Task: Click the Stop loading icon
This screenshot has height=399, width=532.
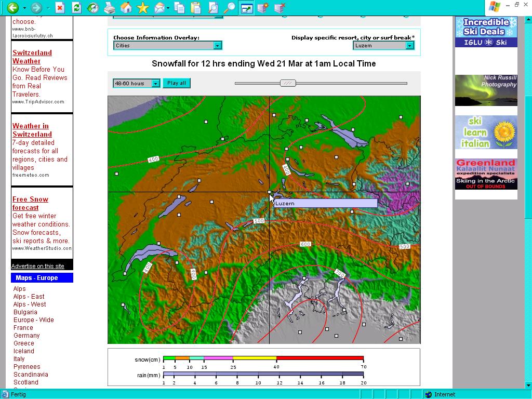Action: point(60,8)
